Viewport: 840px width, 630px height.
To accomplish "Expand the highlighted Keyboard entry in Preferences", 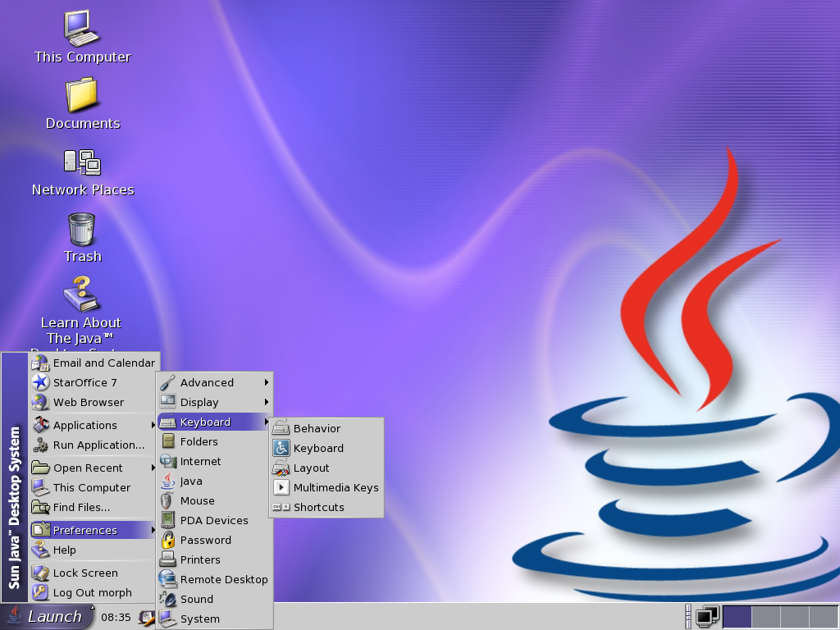I will pos(214,422).
